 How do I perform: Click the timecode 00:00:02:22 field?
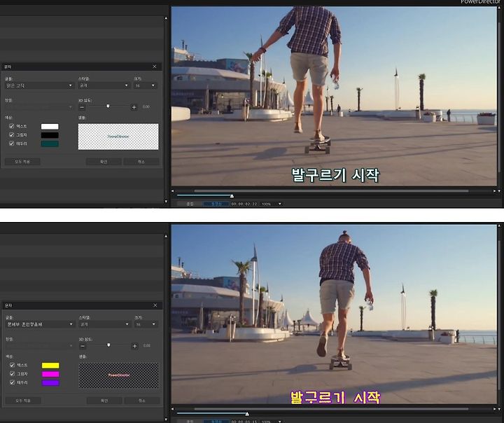(x=244, y=204)
